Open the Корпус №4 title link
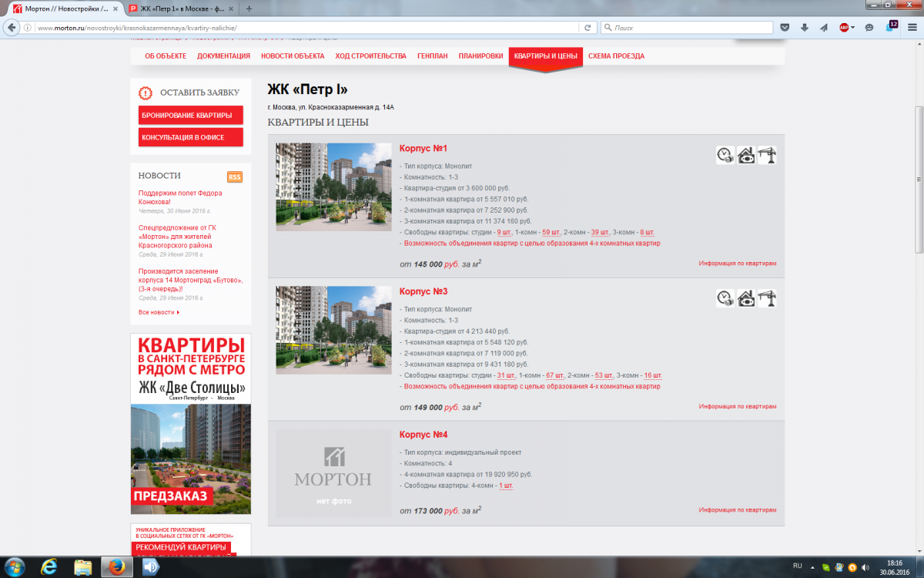The width and height of the screenshot is (924, 578). click(423, 435)
